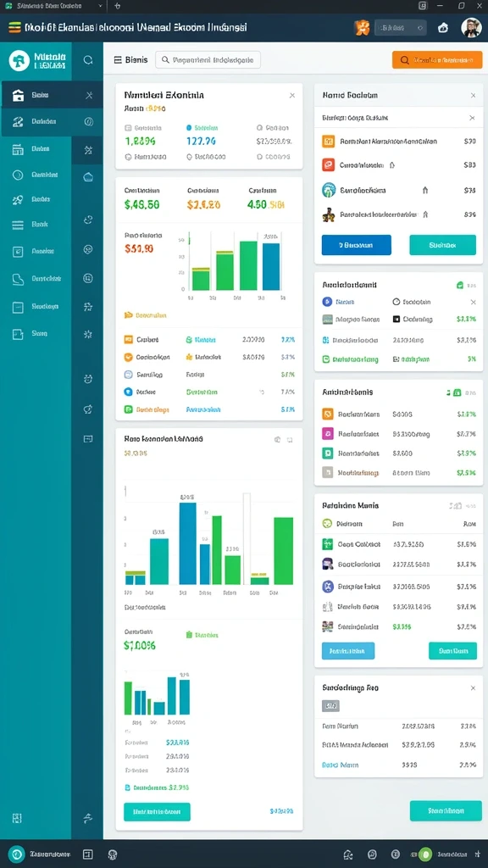Open the dropdown arrow on the title bar tab
Image resolution: width=488 pixels, height=868 pixels.
tap(100, 6)
